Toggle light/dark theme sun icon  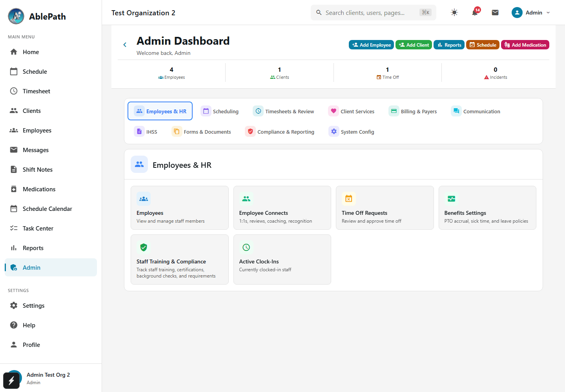(454, 13)
